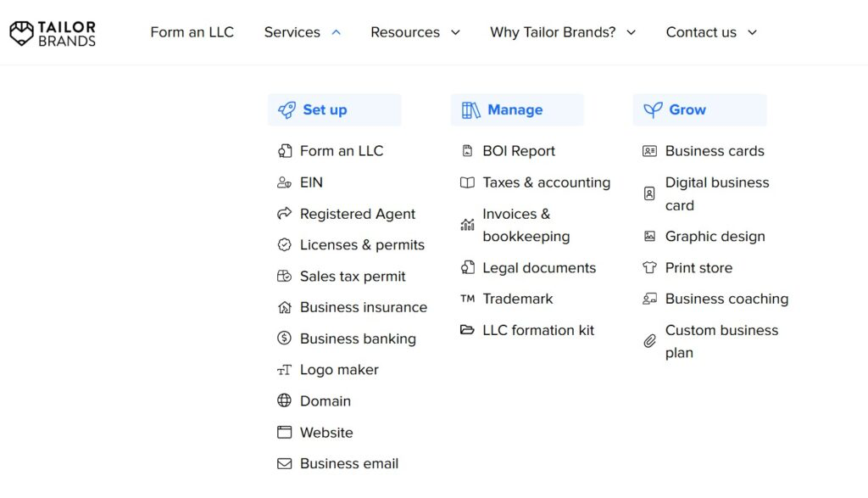Expand the Resources dropdown
868x498 pixels.
click(415, 31)
